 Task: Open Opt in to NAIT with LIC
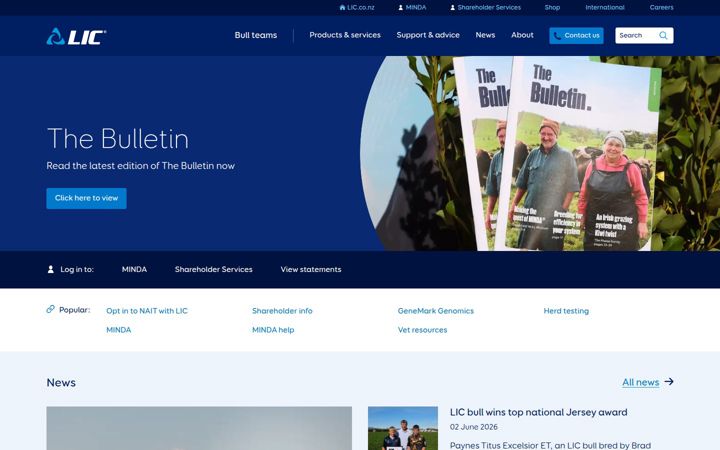click(x=147, y=311)
